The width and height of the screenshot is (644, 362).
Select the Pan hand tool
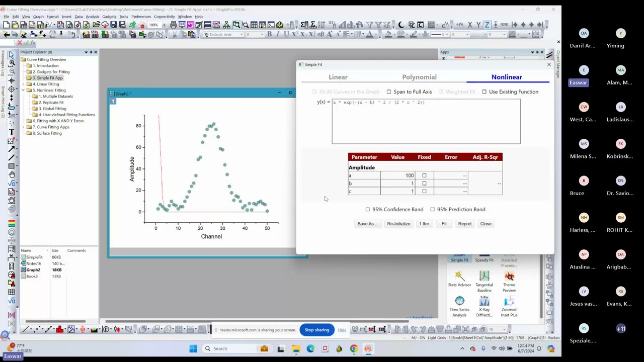[12, 174]
